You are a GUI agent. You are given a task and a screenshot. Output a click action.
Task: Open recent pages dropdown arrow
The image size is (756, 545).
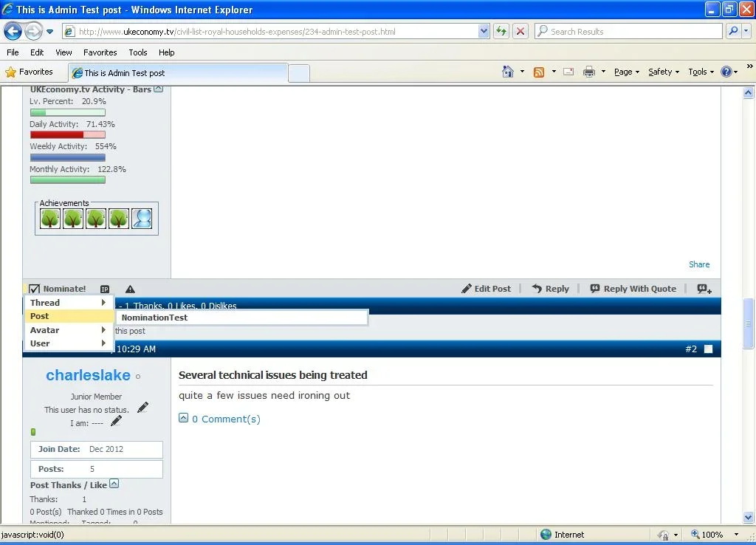point(49,32)
